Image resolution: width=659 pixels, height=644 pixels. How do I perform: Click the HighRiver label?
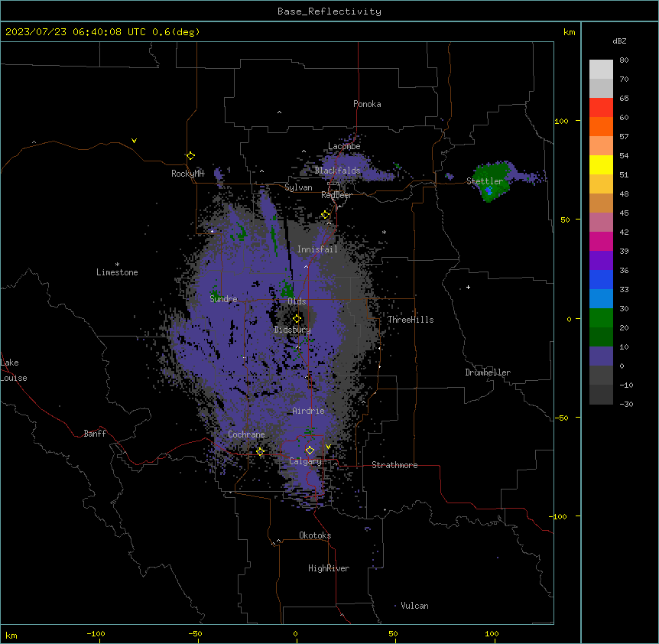[329, 568]
